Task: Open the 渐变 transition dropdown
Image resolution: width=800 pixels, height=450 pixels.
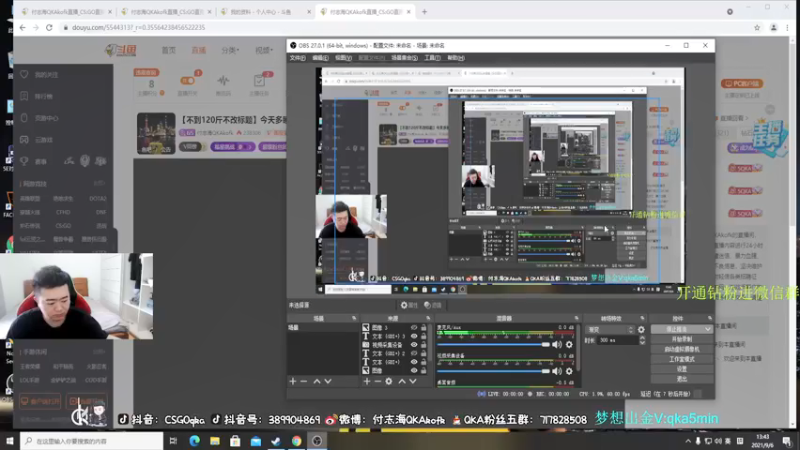Action: click(x=610, y=330)
